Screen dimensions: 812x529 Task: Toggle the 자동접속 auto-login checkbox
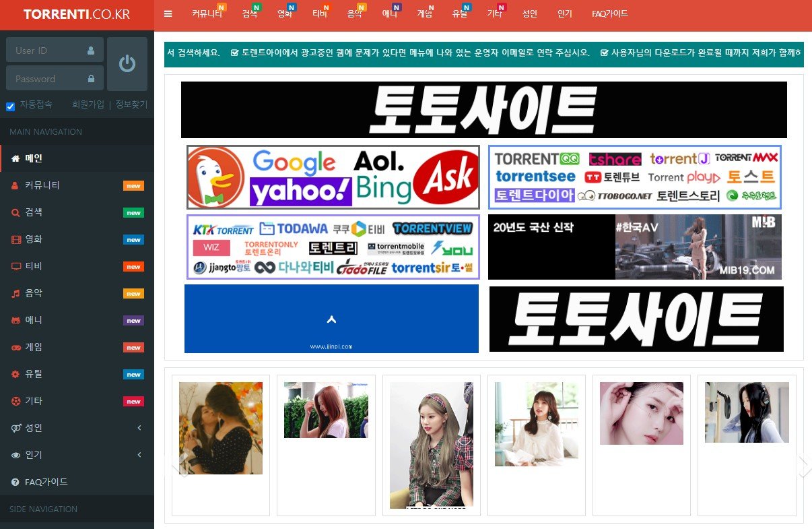pos(10,106)
